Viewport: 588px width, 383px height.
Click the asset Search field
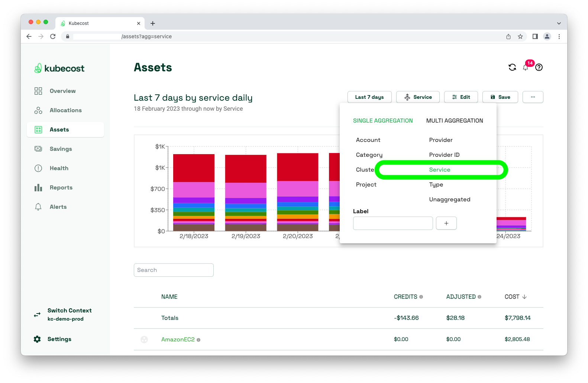[174, 270]
